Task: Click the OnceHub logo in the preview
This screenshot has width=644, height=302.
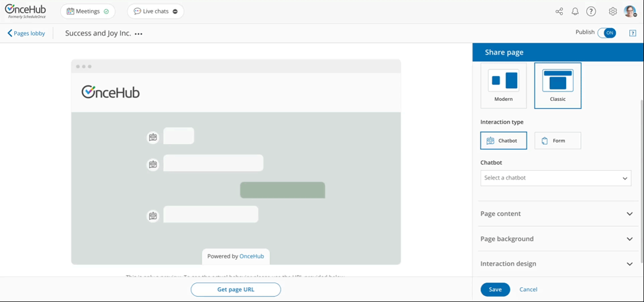Action: tap(111, 92)
